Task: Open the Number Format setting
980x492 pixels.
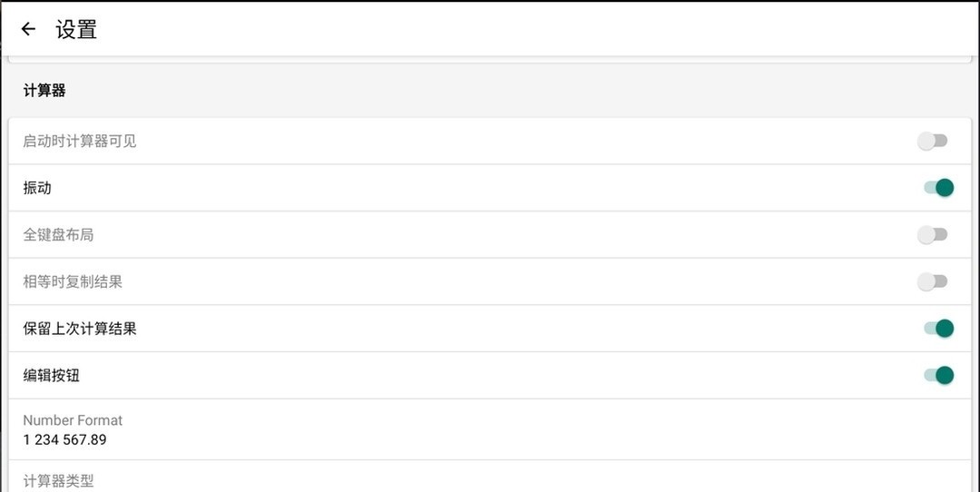Action: point(73,420)
